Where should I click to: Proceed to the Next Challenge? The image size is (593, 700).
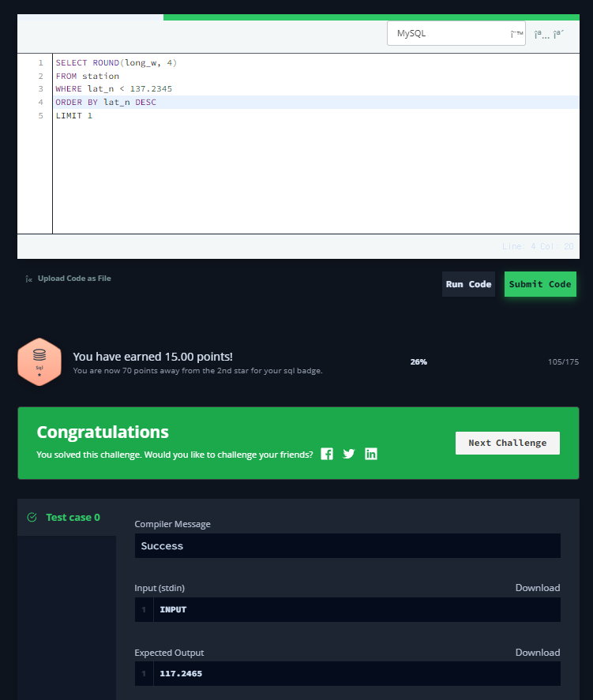pyautogui.click(x=507, y=443)
